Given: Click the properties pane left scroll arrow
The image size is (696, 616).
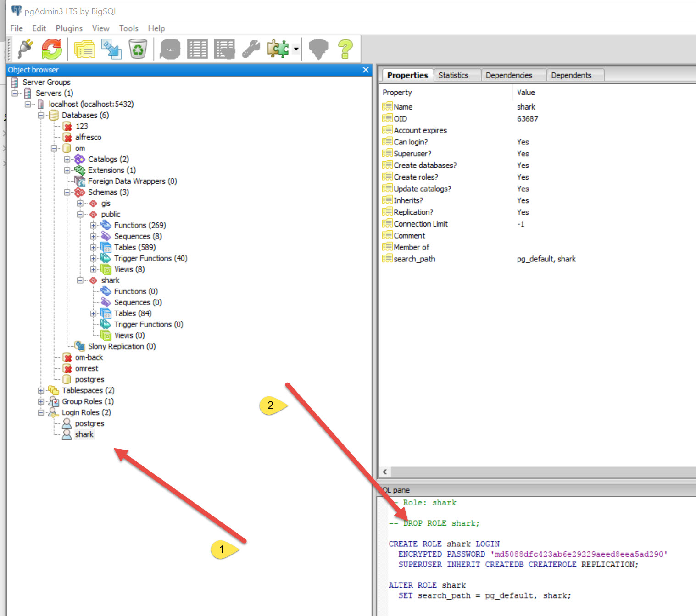Looking at the screenshot, I should tap(385, 472).
